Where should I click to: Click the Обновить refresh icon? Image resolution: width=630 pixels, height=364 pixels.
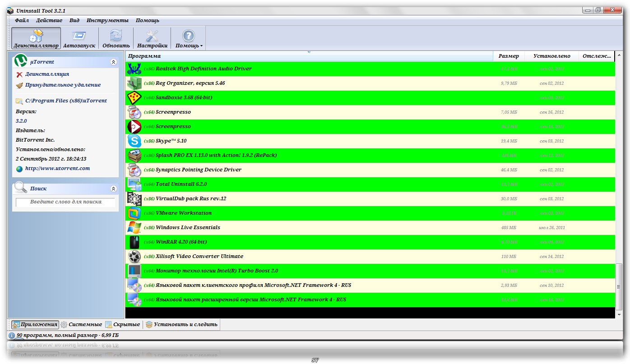[116, 38]
